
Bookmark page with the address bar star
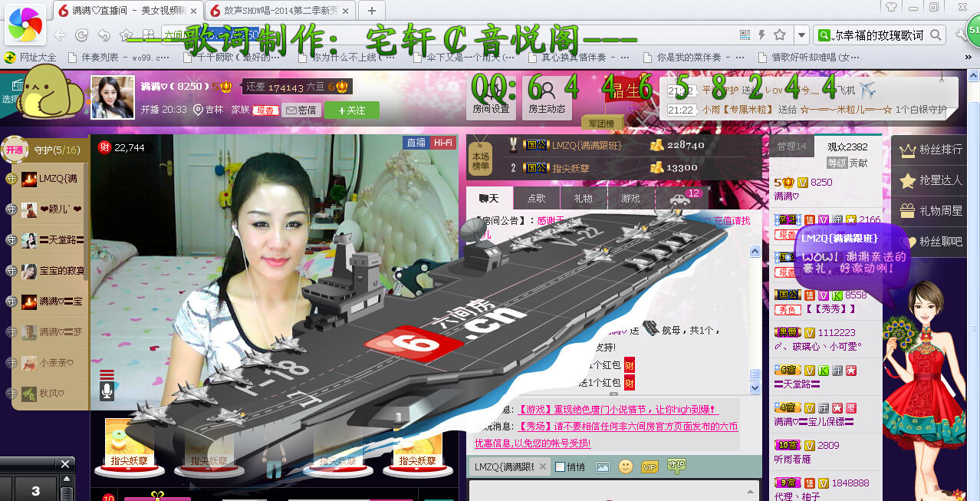[x=779, y=35]
